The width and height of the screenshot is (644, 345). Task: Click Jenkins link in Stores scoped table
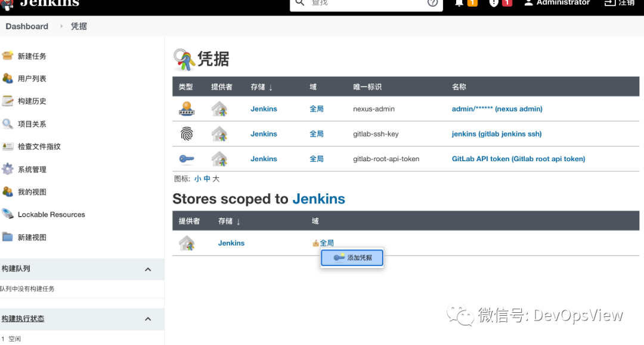(x=231, y=243)
